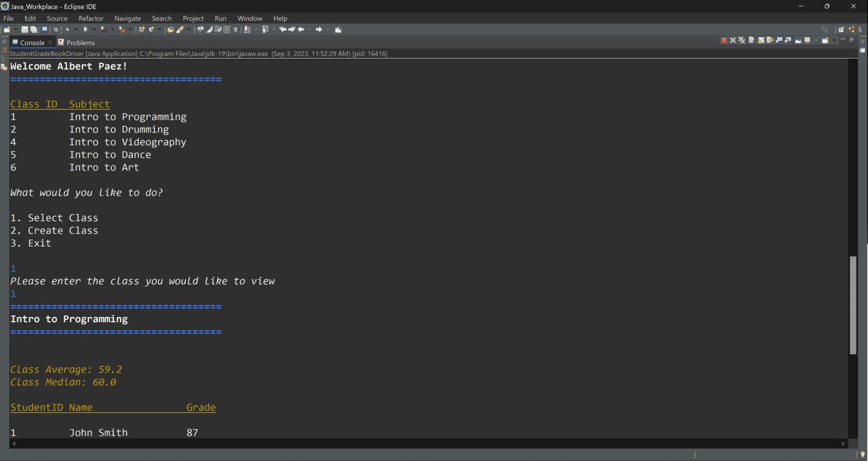Click Display Selected Console icon

[807, 40]
